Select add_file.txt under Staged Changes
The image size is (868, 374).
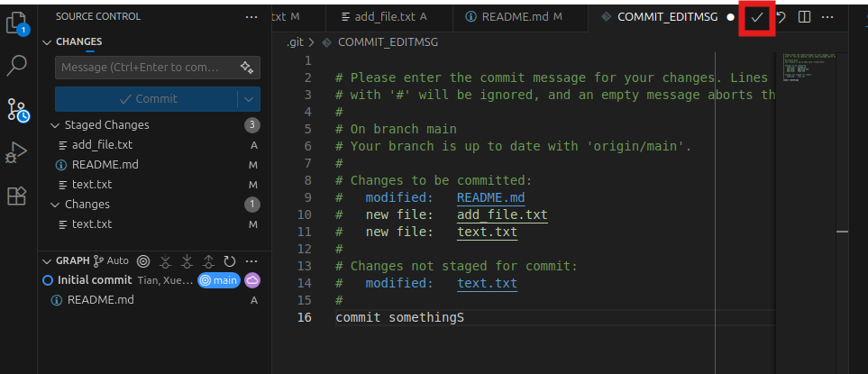155,145
